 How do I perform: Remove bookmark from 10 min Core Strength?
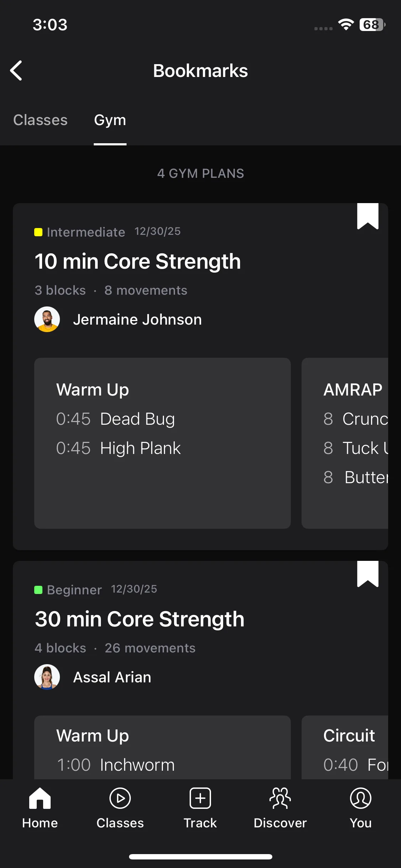click(367, 216)
